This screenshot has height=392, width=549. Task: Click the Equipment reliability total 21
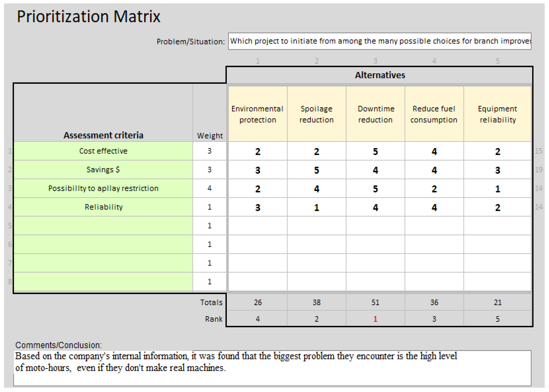[497, 302]
